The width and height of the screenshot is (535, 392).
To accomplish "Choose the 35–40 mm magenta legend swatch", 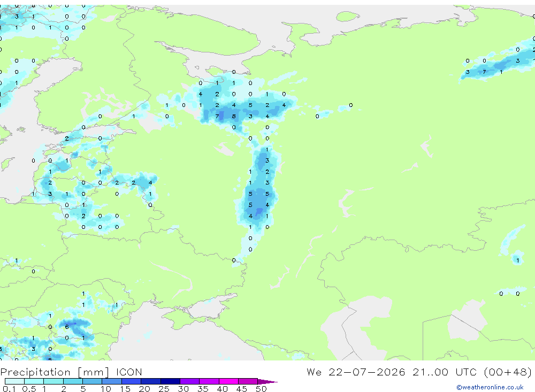I will coord(209,381).
